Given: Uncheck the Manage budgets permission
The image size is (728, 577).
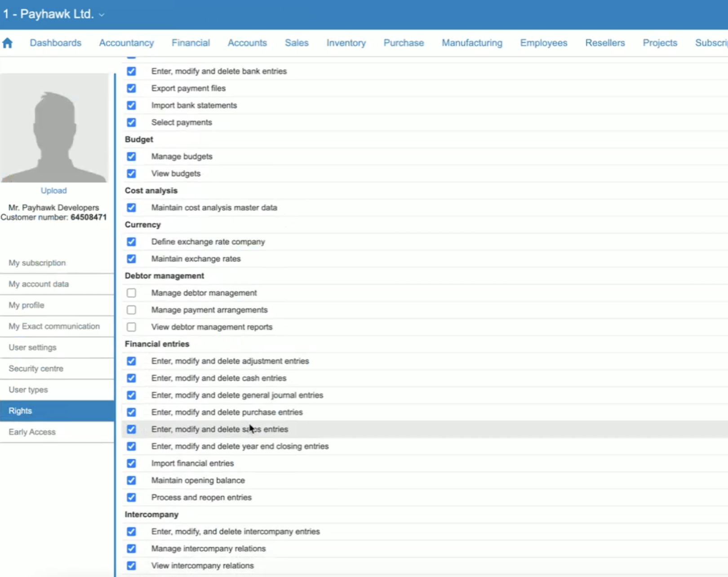Looking at the screenshot, I should 131,156.
